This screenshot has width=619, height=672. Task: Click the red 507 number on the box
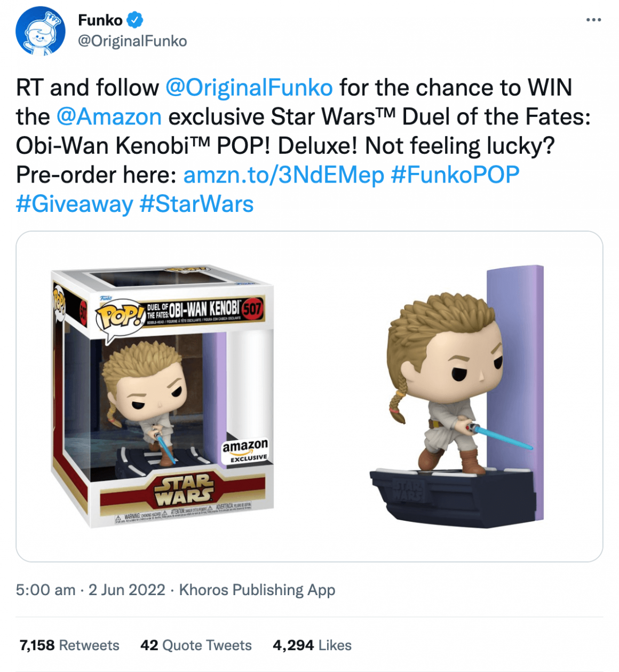(252, 309)
